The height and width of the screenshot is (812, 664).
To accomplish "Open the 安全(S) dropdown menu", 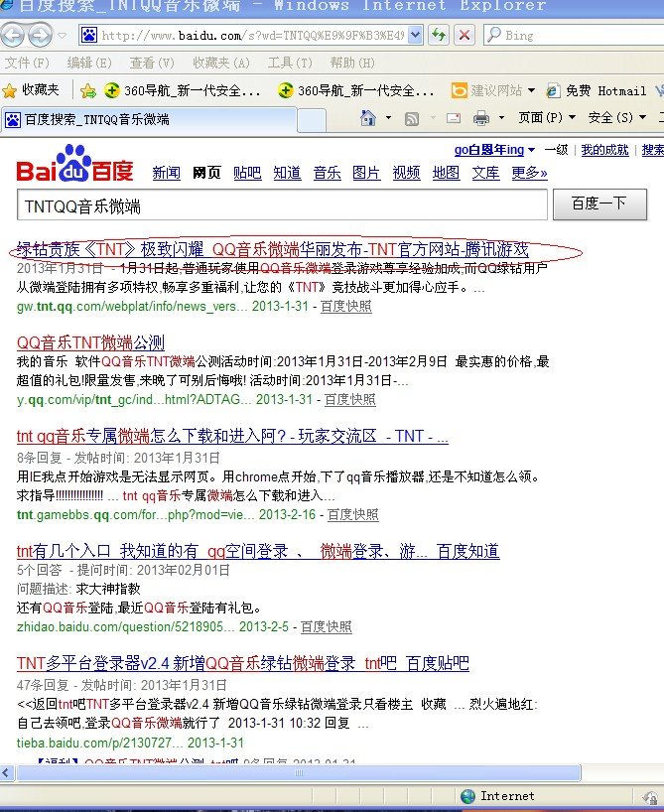I will (617, 117).
